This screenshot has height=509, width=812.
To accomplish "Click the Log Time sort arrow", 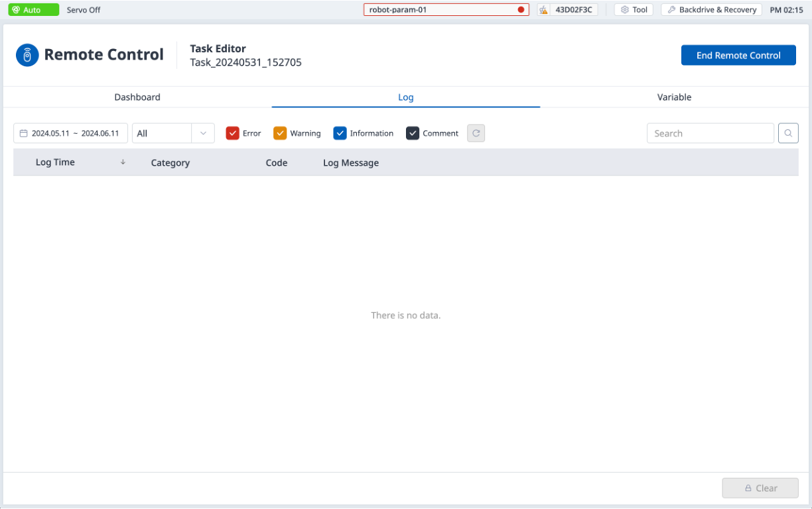I will [123, 162].
